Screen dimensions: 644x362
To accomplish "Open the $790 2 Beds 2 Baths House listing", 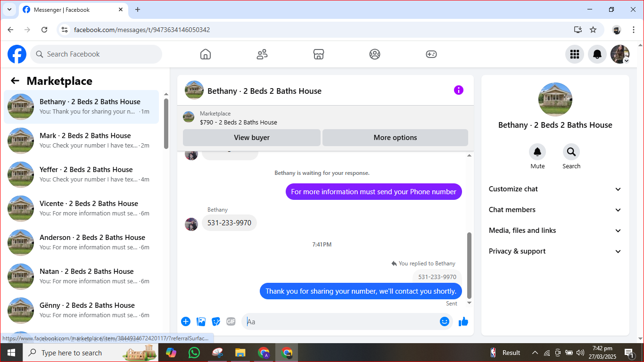I will 239,122.
